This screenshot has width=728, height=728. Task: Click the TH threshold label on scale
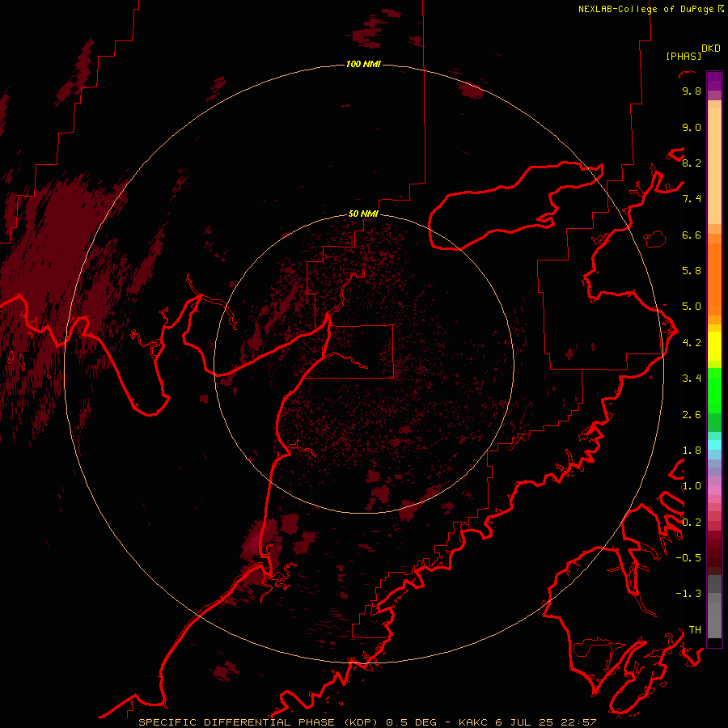695,630
